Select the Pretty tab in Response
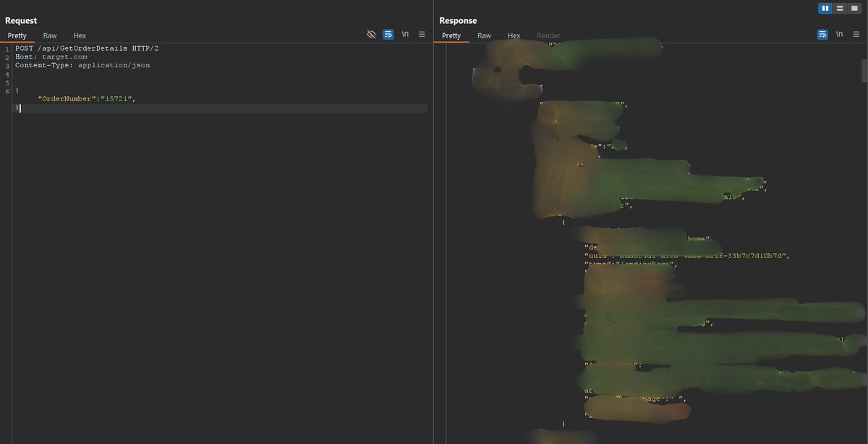The height and width of the screenshot is (444, 868). pos(451,35)
